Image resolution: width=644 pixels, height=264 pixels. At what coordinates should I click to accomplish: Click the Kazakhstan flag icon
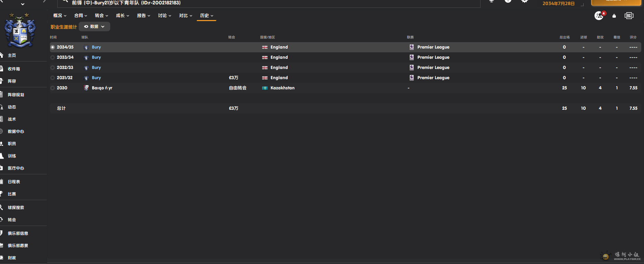pos(265,88)
